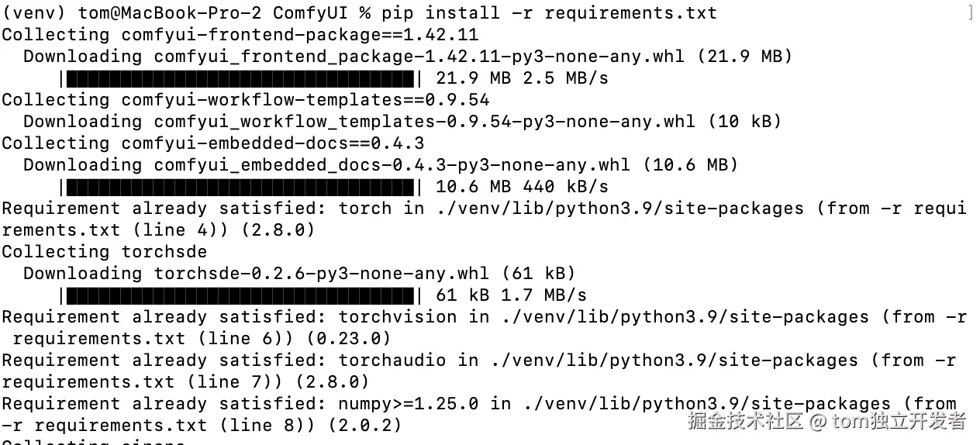Click the 21.9 MB download progress bar
The width and height of the screenshot is (980, 445).
tap(240, 78)
